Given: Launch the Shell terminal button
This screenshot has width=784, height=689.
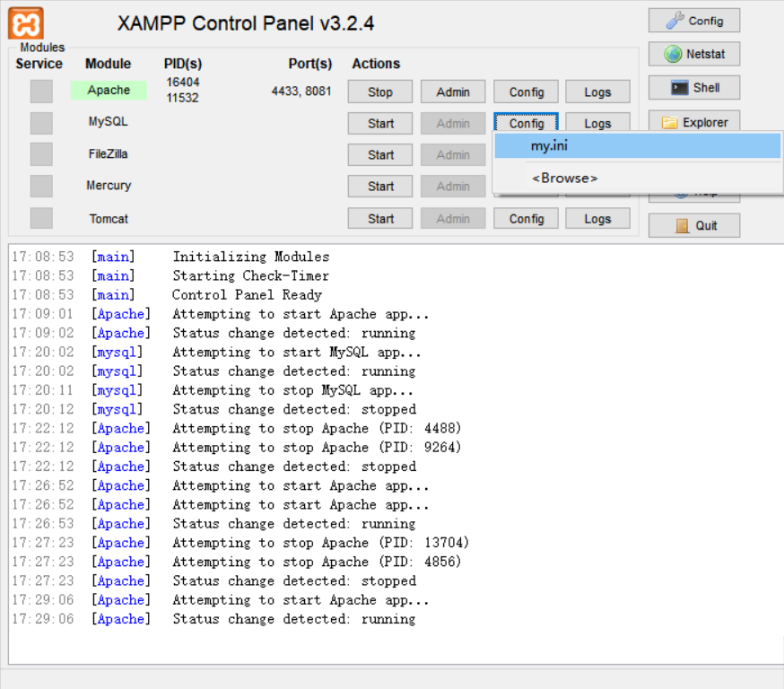Looking at the screenshot, I should click(x=694, y=88).
